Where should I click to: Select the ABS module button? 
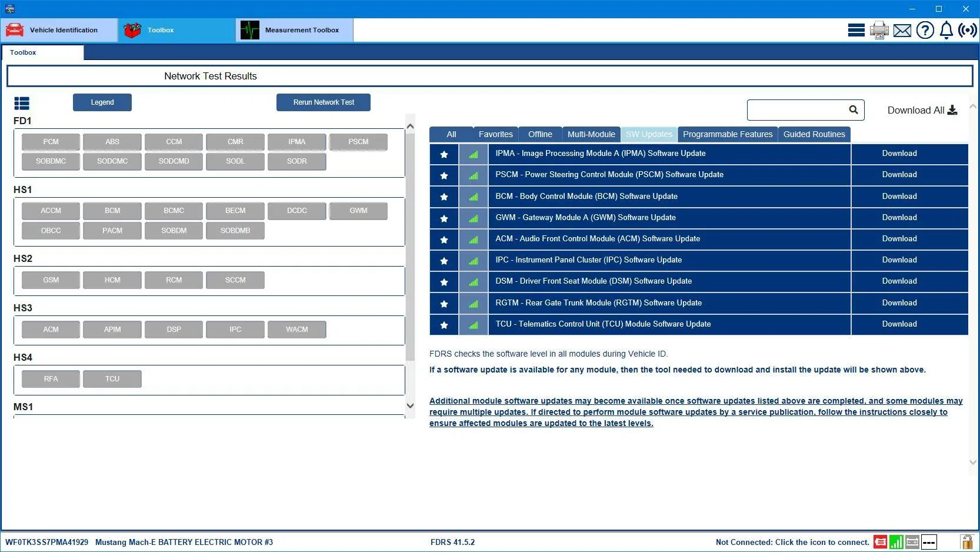112,142
